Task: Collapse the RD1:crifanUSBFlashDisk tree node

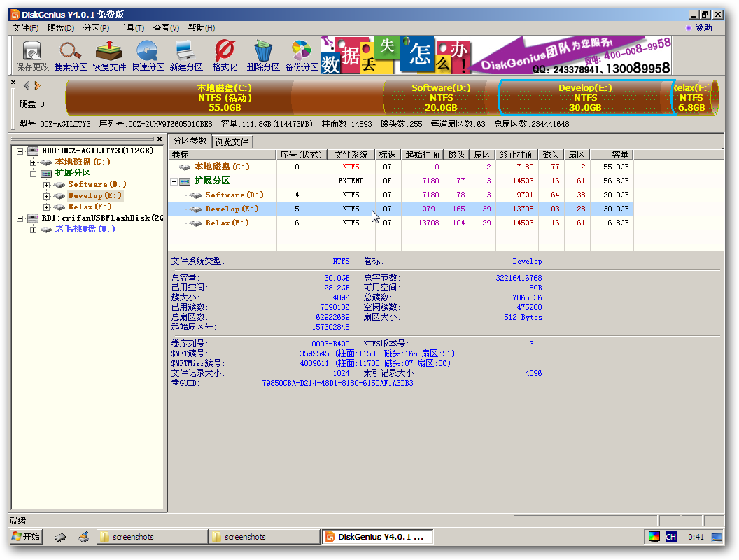Action: click(20, 218)
